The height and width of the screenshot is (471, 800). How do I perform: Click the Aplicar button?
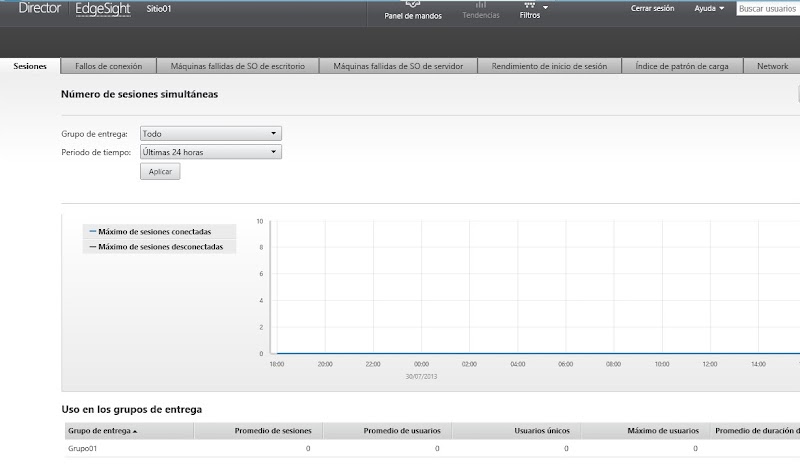pyautogui.click(x=160, y=171)
